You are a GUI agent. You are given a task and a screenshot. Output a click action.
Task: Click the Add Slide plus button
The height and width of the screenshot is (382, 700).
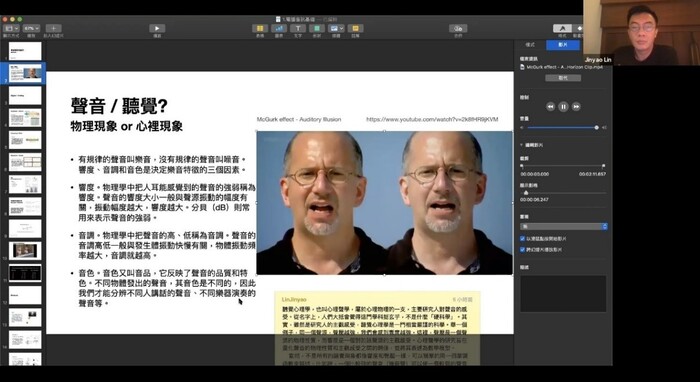pos(54,29)
